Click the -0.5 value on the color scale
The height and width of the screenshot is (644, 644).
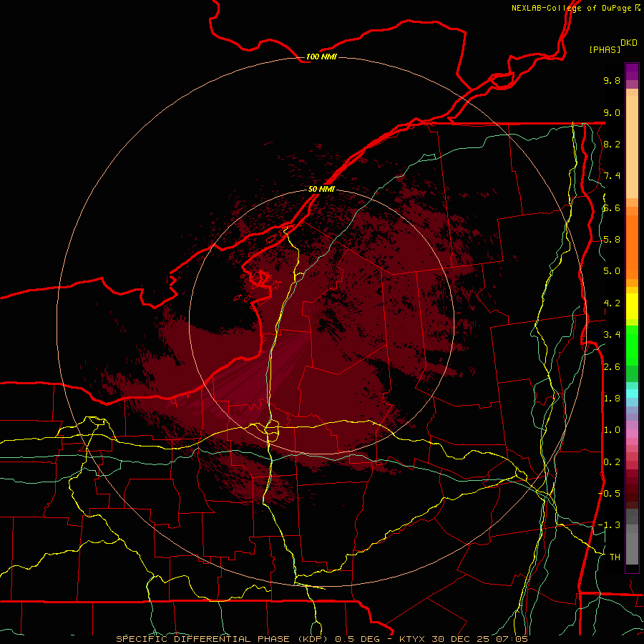(x=609, y=494)
